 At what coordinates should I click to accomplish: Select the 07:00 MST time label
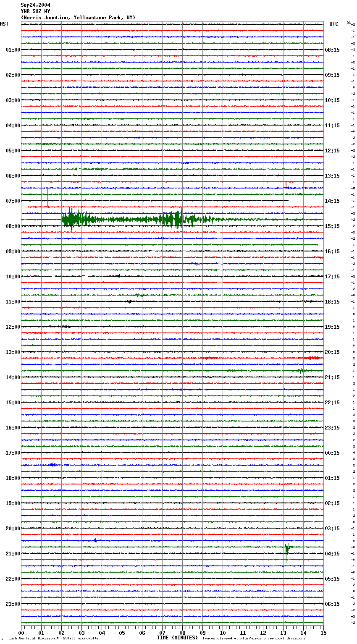pos(13,201)
